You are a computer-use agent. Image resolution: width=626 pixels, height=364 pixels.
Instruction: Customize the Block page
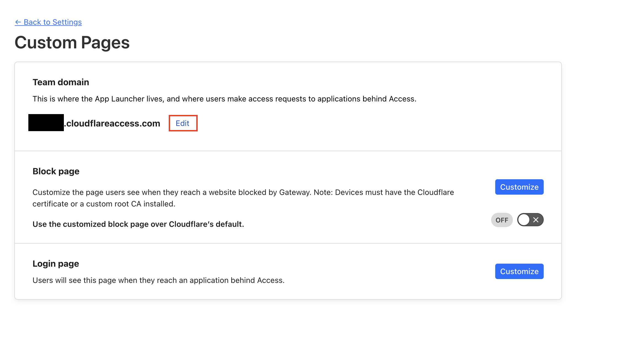[519, 187]
